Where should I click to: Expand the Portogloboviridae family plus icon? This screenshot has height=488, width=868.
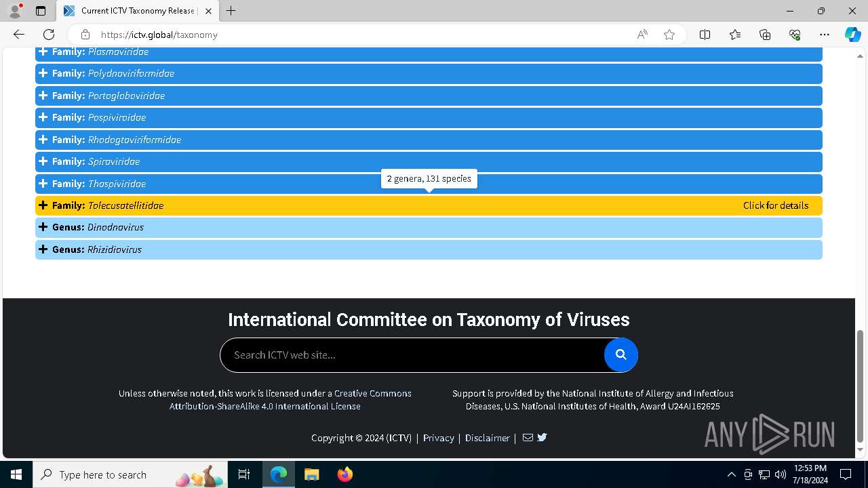point(43,96)
